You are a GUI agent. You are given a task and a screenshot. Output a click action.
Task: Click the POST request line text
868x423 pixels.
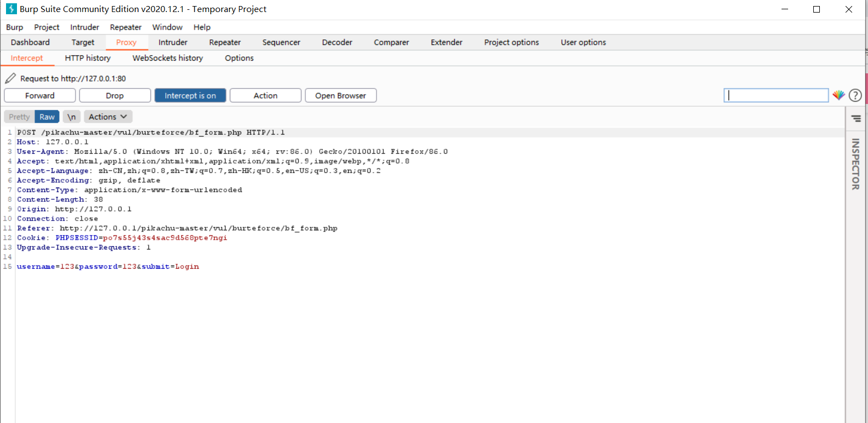tap(151, 132)
